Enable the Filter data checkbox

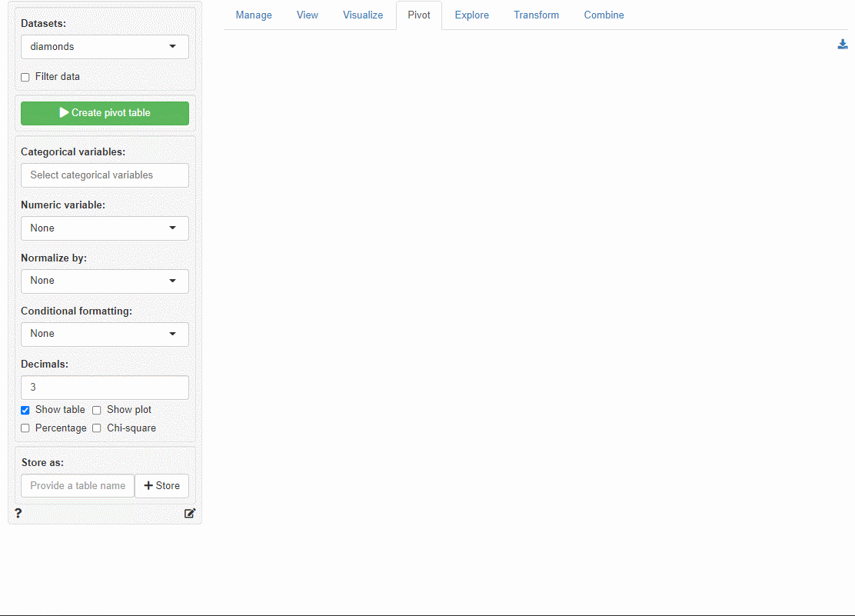tap(25, 77)
